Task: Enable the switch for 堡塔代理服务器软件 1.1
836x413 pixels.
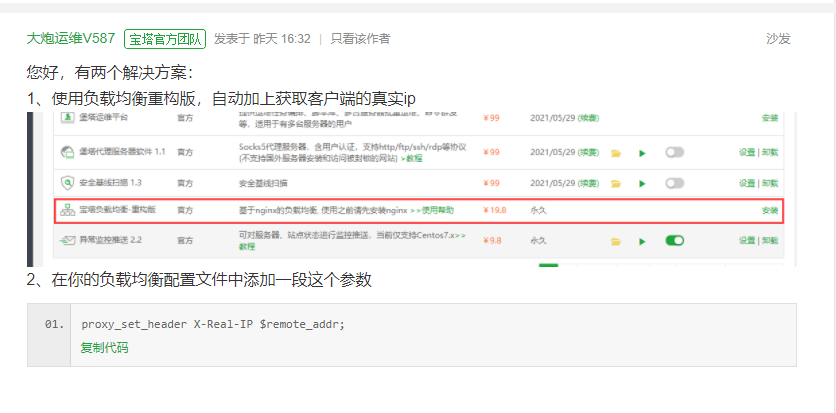Action: (674, 152)
